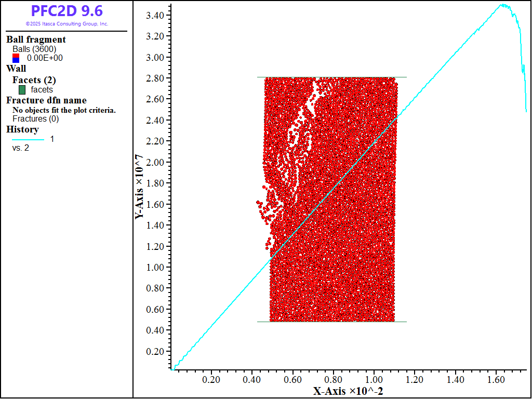Screen dimensions: 532x399
Task: Click the 'vs. 2' history label
Action: pyautogui.click(x=21, y=148)
